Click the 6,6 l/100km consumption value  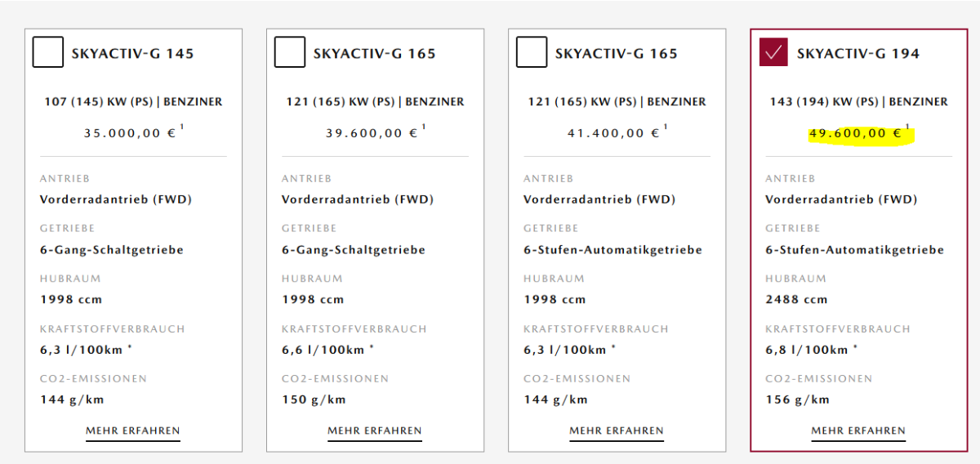tap(323, 350)
